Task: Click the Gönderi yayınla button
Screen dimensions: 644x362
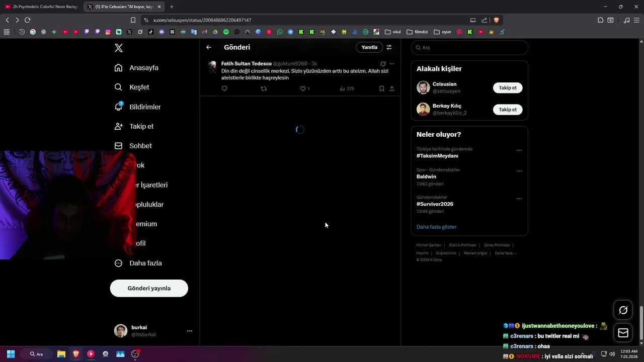Action: tap(149, 288)
